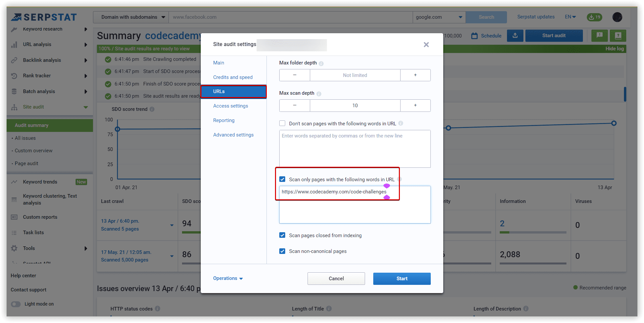This screenshot has width=644, height=323.
Task: Enable Don't scan pages with following words
Action: (x=282, y=123)
